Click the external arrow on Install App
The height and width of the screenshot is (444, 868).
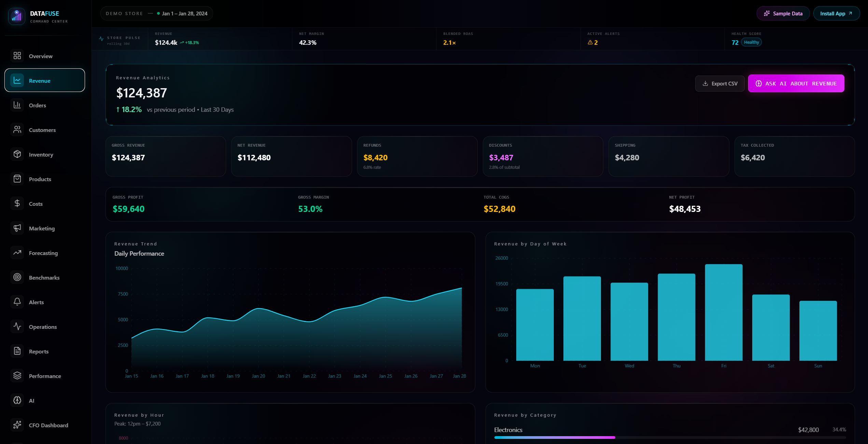(x=850, y=13)
